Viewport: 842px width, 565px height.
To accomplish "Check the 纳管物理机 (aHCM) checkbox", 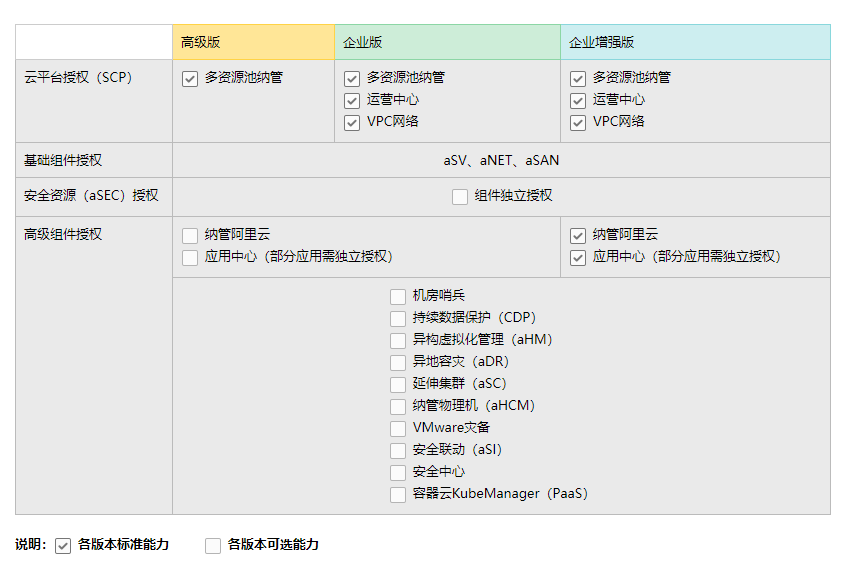I will [398, 407].
